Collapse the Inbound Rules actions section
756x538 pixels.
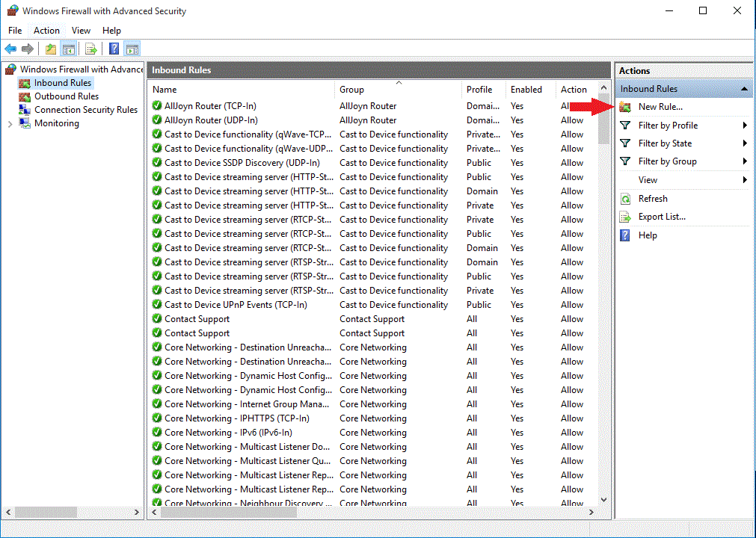tap(744, 89)
